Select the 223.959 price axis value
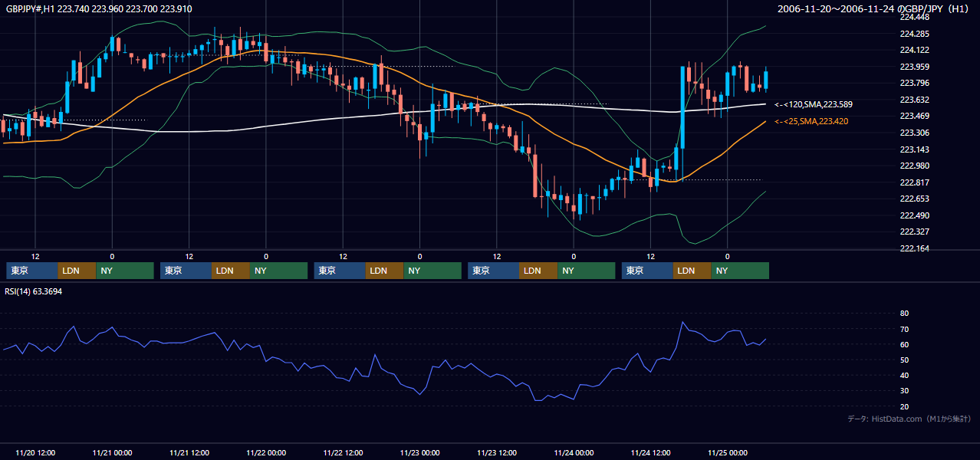980x460 pixels. click(x=915, y=67)
